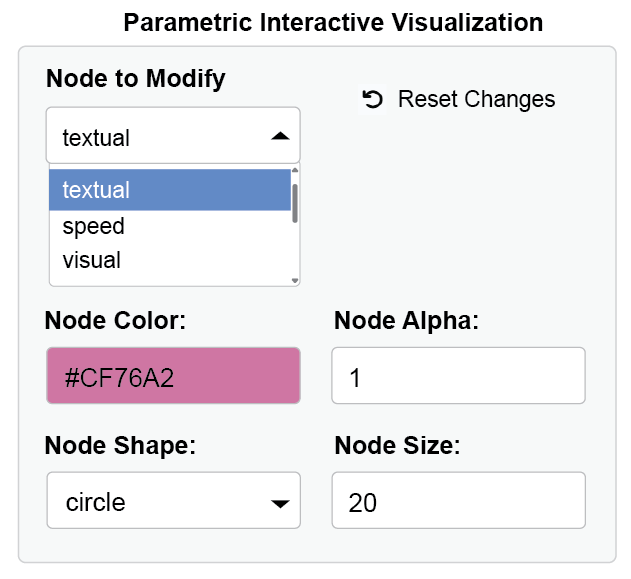Open the Node to Modify combo box
The height and width of the screenshot is (579, 631).
160,137
